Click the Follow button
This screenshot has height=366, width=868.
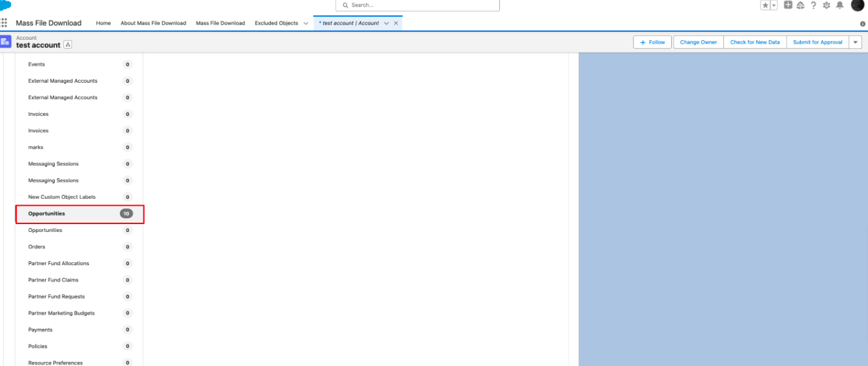click(652, 42)
